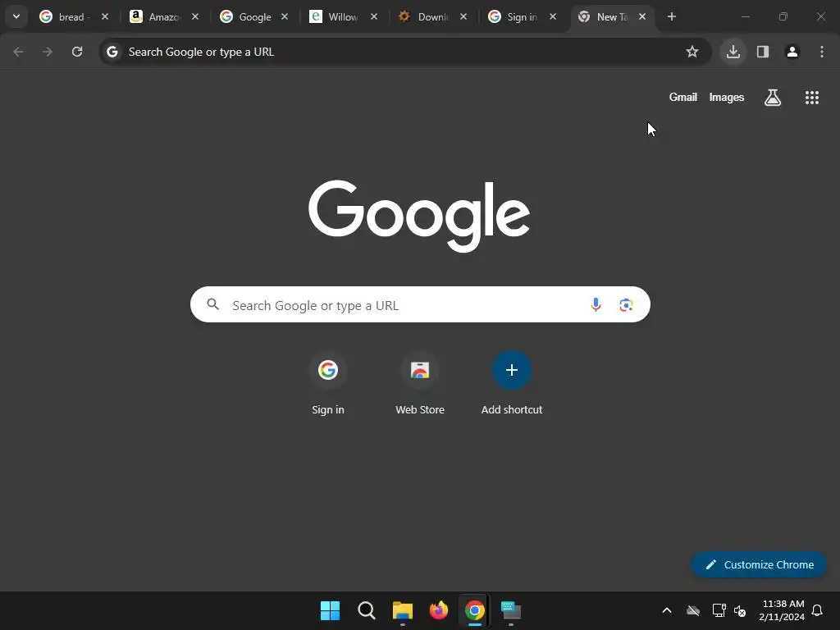Open the Images link

[x=727, y=97]
